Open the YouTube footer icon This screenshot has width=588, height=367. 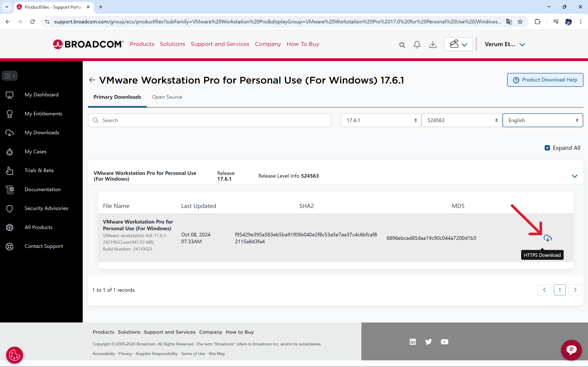pos(444,342)
